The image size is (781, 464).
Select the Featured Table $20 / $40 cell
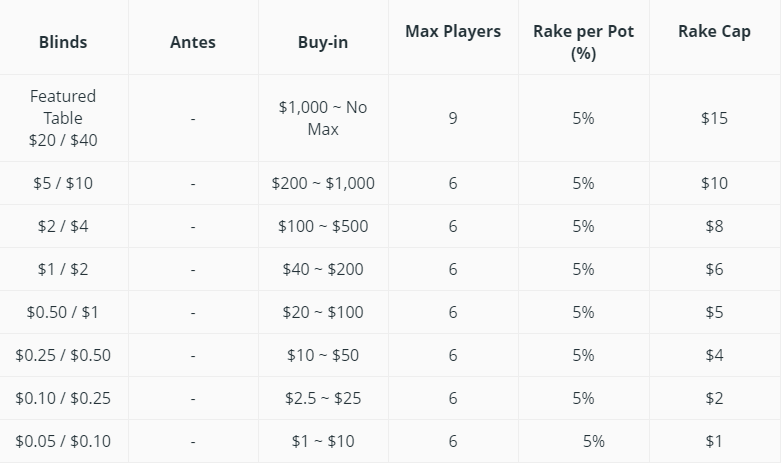(x=63, y=118)
